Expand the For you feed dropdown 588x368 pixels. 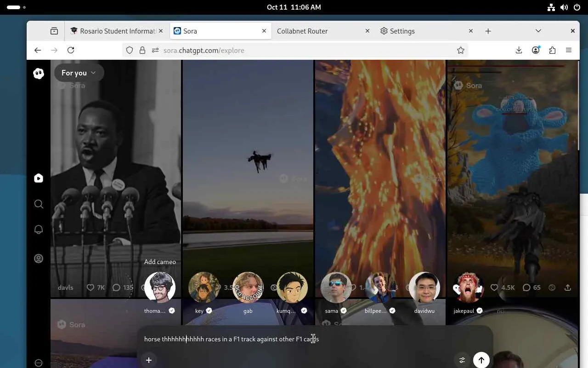pyautogui.click(x=79, y=73)
